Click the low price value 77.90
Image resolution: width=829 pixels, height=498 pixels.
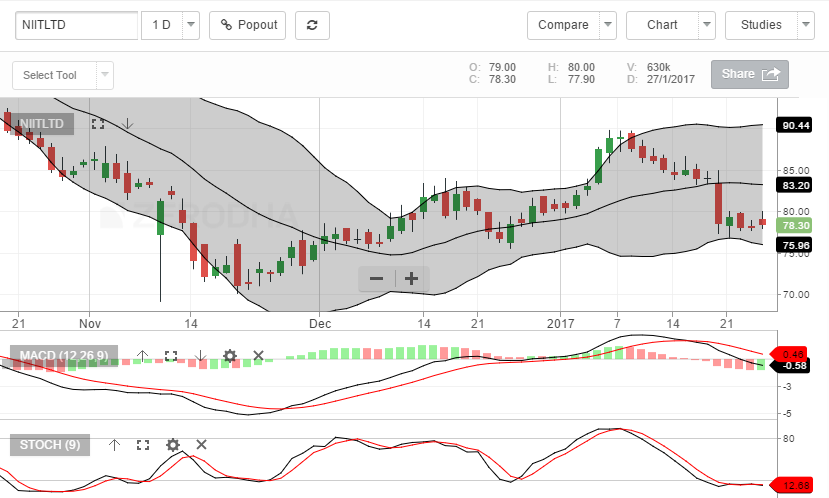click(581, 79)
